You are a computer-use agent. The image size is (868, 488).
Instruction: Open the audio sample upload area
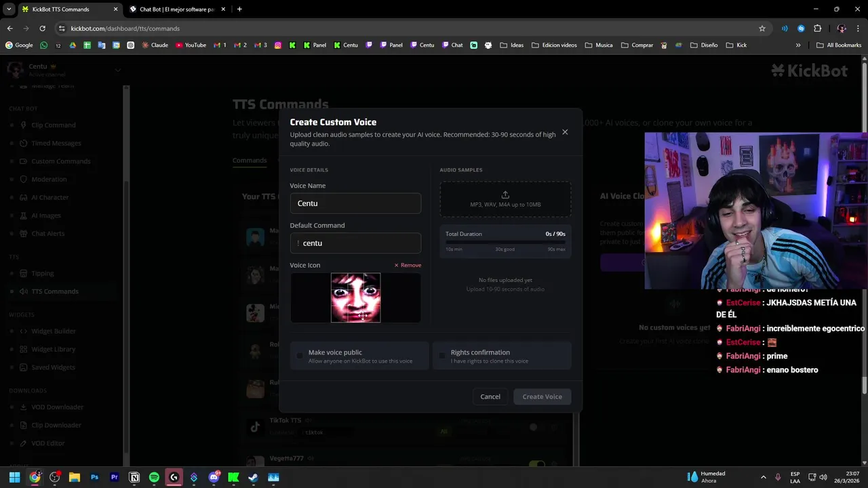pyautogui.click(x=505, y=199)
